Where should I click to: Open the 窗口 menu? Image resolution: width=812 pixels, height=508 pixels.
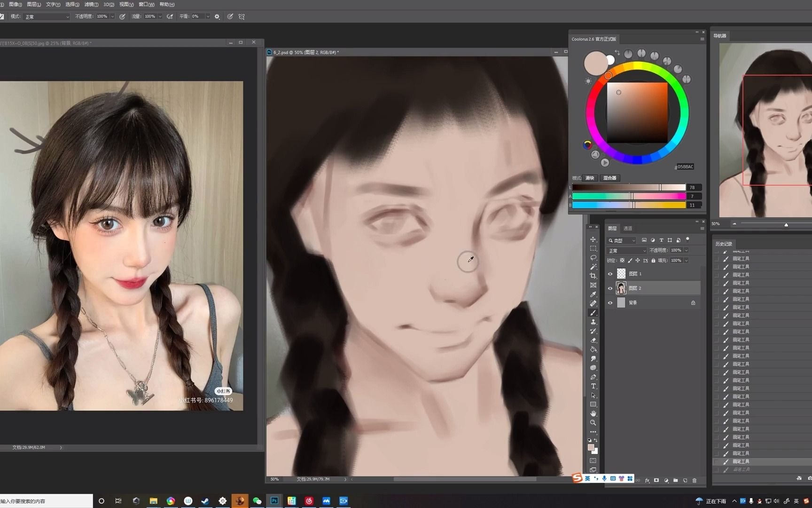coord(146,4)
